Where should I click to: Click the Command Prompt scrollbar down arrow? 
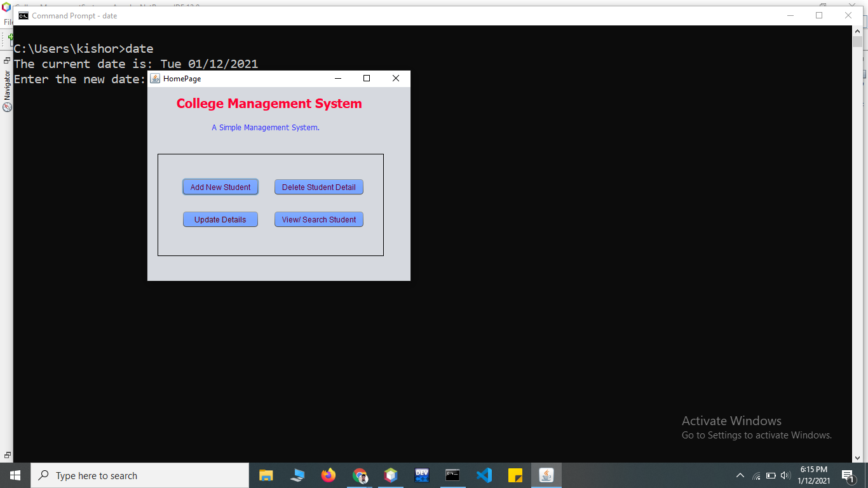tap(857, 457)
